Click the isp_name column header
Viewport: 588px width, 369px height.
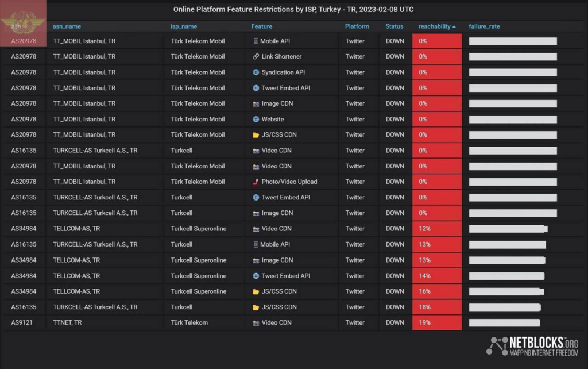point(184,26)
